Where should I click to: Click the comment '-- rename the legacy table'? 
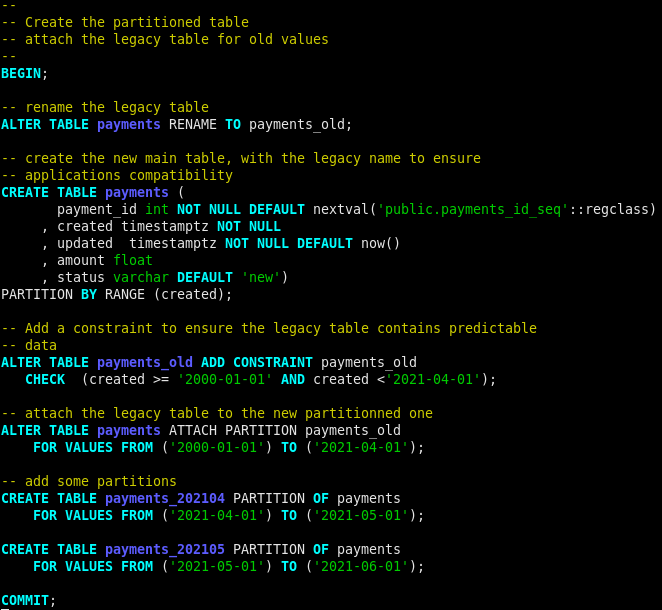(x=105, y=107)
